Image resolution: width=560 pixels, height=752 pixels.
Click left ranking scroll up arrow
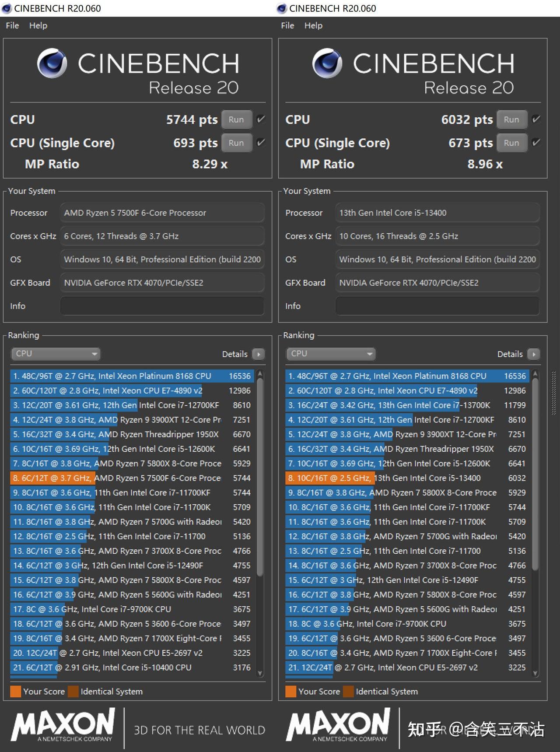[260, 373]
